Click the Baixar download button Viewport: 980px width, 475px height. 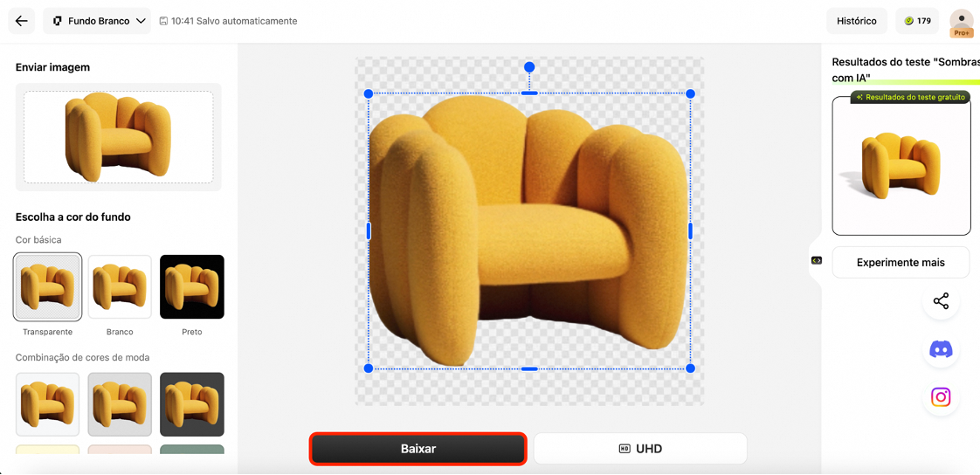coord(418,449)
